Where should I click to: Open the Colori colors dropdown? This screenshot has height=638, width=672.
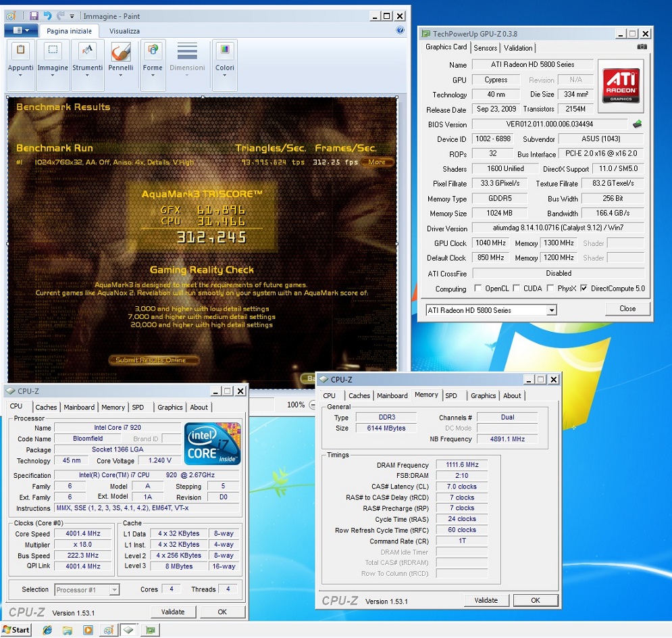[225, 65]
